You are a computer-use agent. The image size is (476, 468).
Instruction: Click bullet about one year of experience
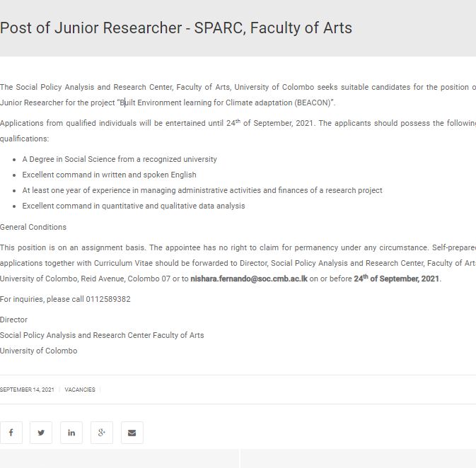tap(202, 190)
